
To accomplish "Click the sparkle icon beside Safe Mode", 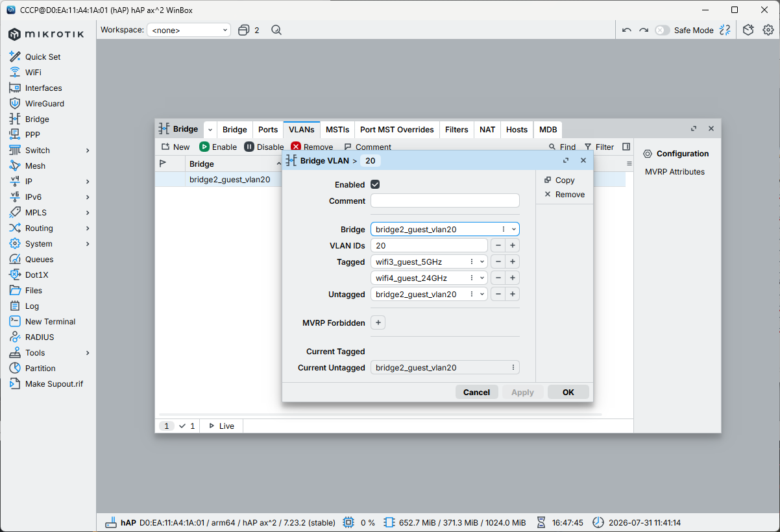I will coord(725,30).
